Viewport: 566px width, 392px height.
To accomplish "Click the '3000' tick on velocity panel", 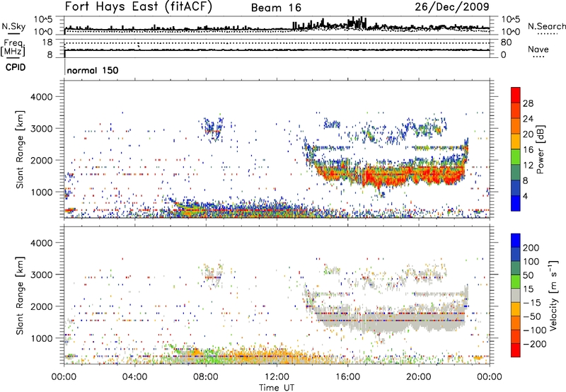I will pyautogui.click(x=42, y=275).
